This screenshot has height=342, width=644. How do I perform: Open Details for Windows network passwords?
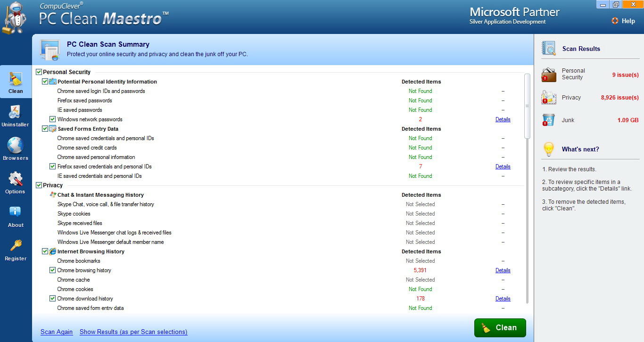pyautogui.click(x=503, y=119)
